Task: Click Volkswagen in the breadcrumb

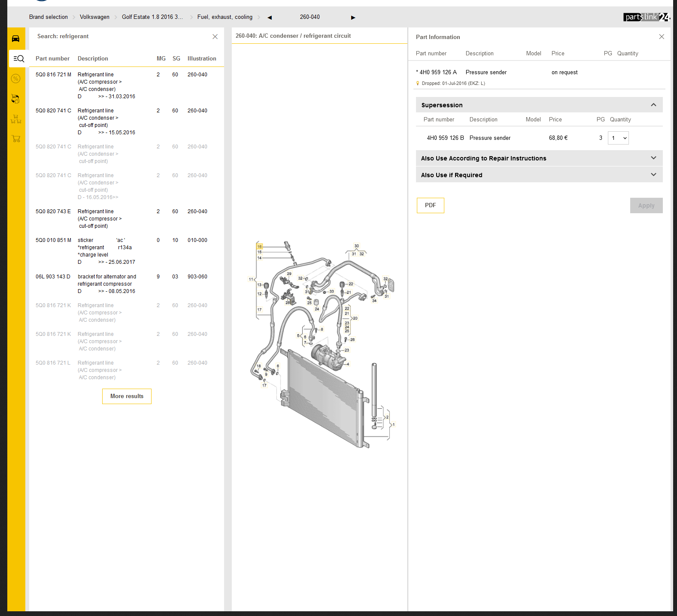Action: click(x=94, y=17)
